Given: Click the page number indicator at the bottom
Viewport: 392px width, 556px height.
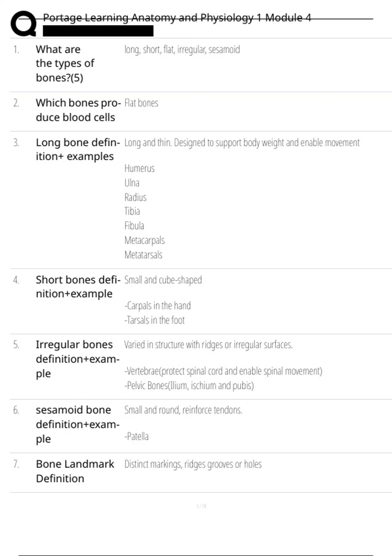Looking at the screenshot, I should 201,506.
